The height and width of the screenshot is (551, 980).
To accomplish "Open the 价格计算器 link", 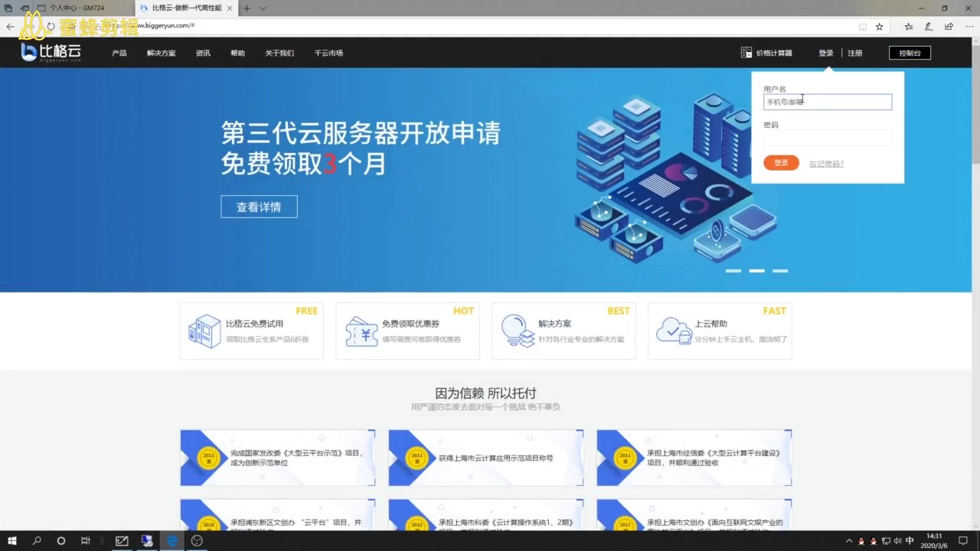I will point(774,53).
